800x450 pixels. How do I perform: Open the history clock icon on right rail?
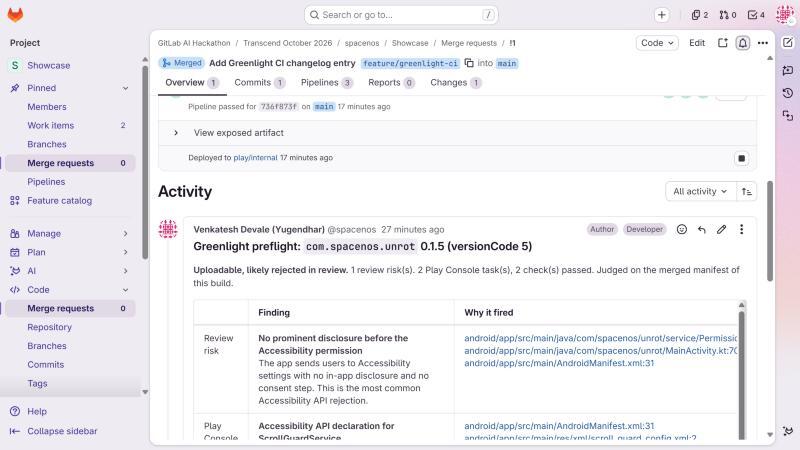pyautogui.click(x=788, y=93)
